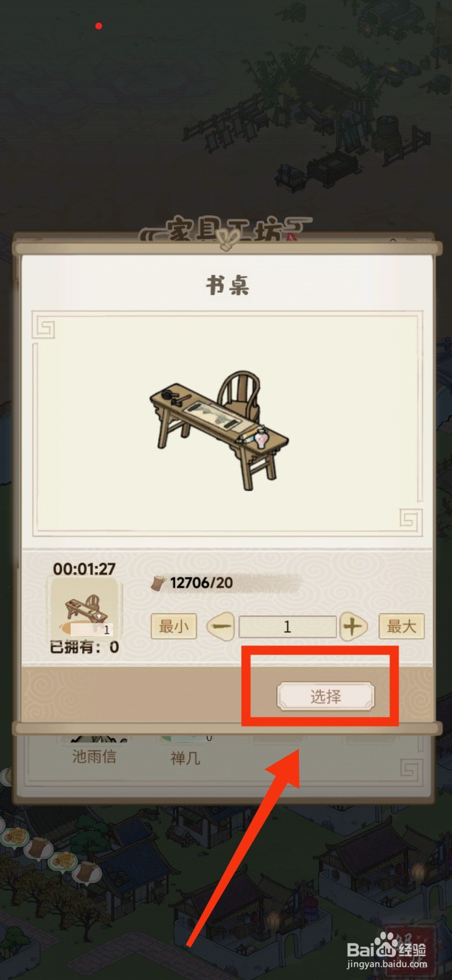Tap the 已拥有: 0 owned count label
Viewport: 452px width, 980px height.
(x=85, y=647)
